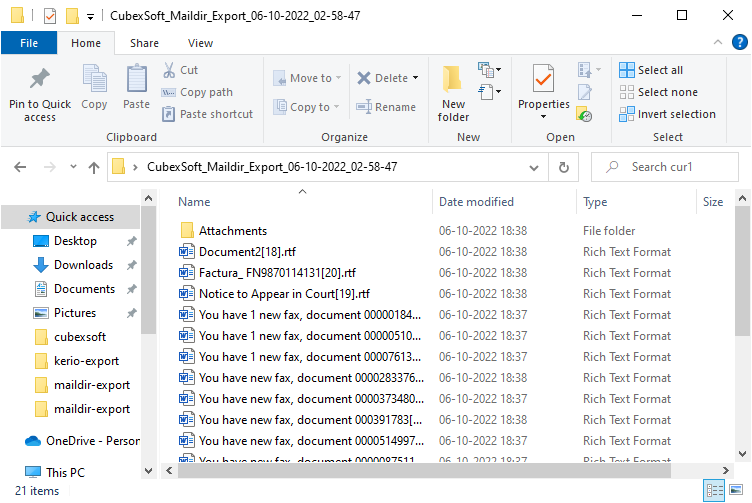Click the address bar path text
This screenshot has width=752, height=503.
click(x=272, y=167)
